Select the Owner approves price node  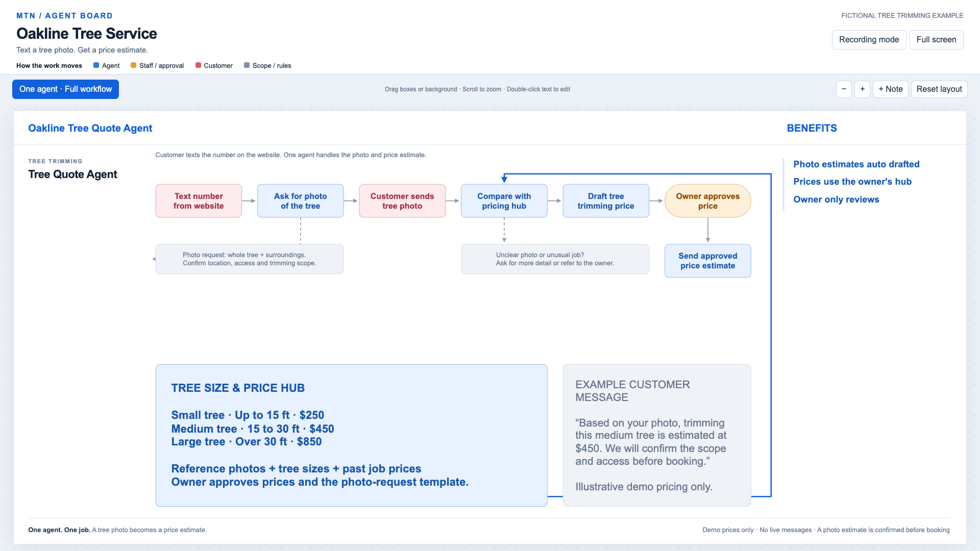707,201
